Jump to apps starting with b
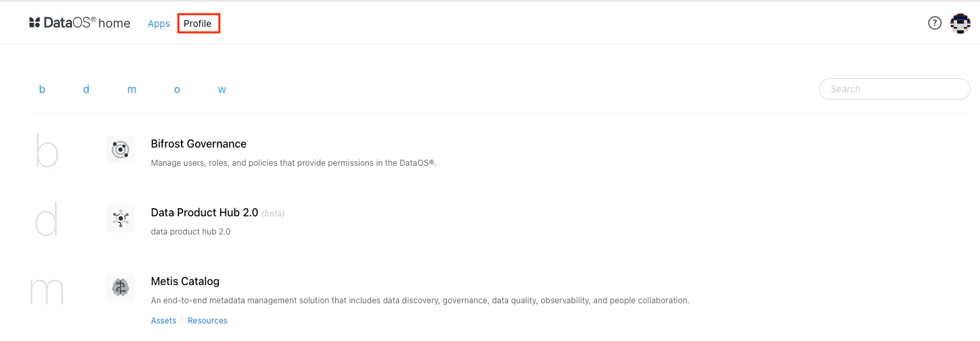 click(42, 89)
